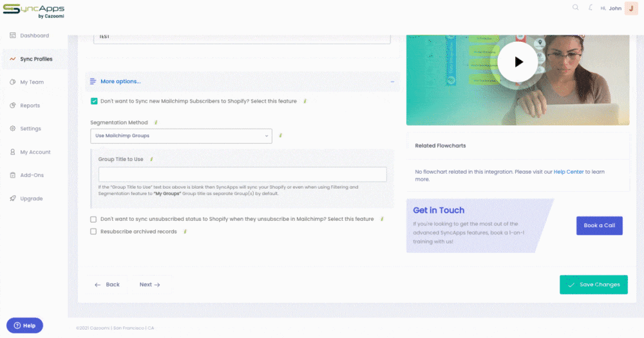Click the TEST text field at top
The height and width of the screenshot is (338, 644).
(x=242, y=39)
